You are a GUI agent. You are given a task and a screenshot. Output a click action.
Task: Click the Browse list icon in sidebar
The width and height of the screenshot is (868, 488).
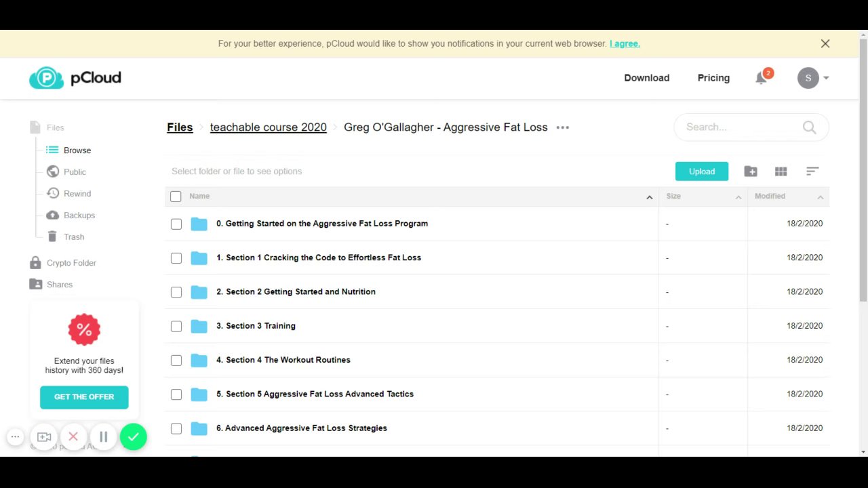52,150
